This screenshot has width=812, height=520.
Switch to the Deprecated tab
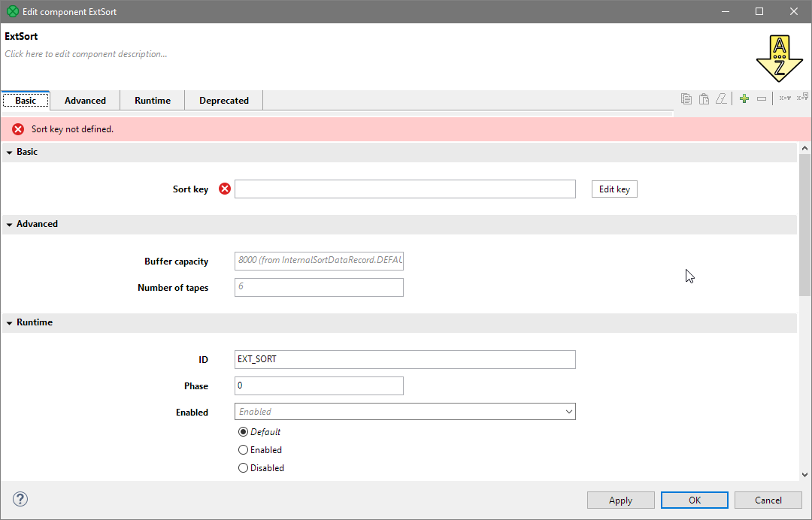click(223, 101)
